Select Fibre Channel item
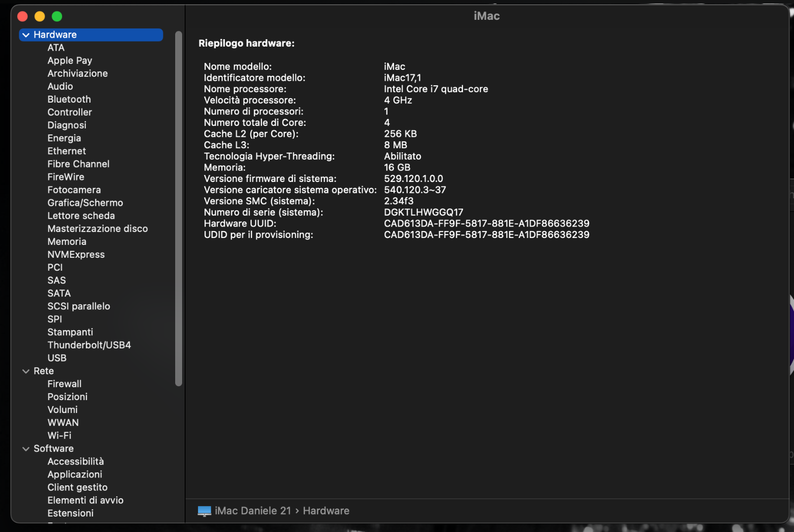794x532 pixels. [x=78, y=164]
